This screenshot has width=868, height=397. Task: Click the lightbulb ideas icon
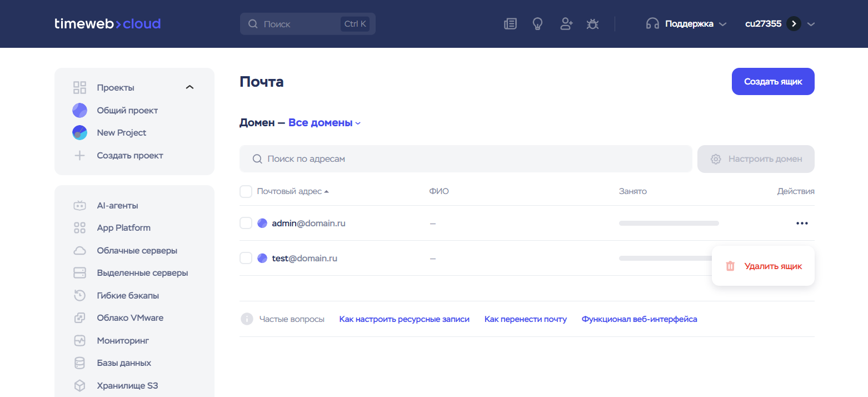click(537, 24)
